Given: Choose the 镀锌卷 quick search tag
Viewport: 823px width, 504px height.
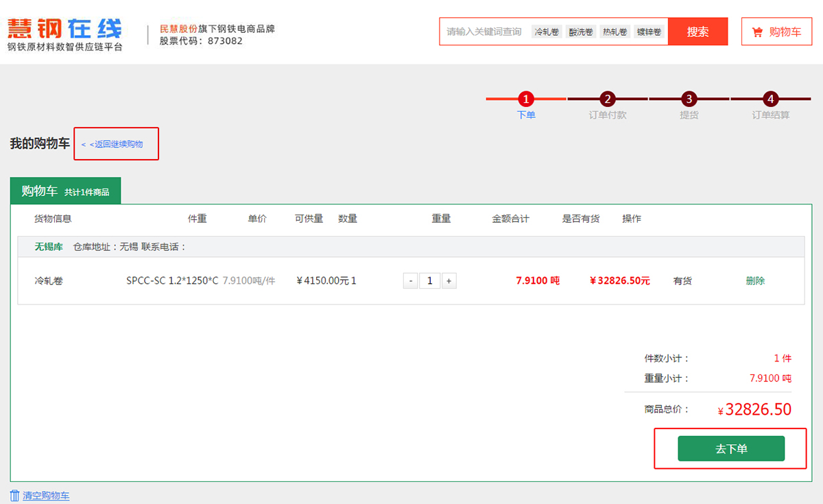Looking at the screenshot, I should coord(649,32).
